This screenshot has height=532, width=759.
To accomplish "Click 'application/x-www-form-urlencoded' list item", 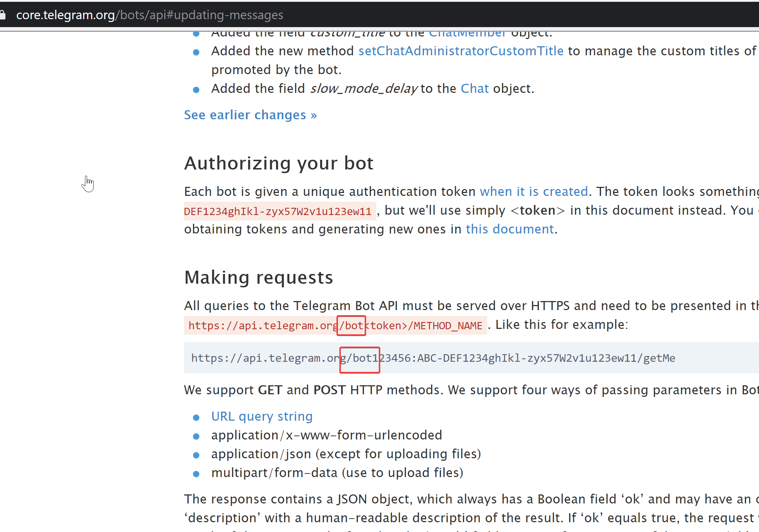I will (x=327, y=435).
